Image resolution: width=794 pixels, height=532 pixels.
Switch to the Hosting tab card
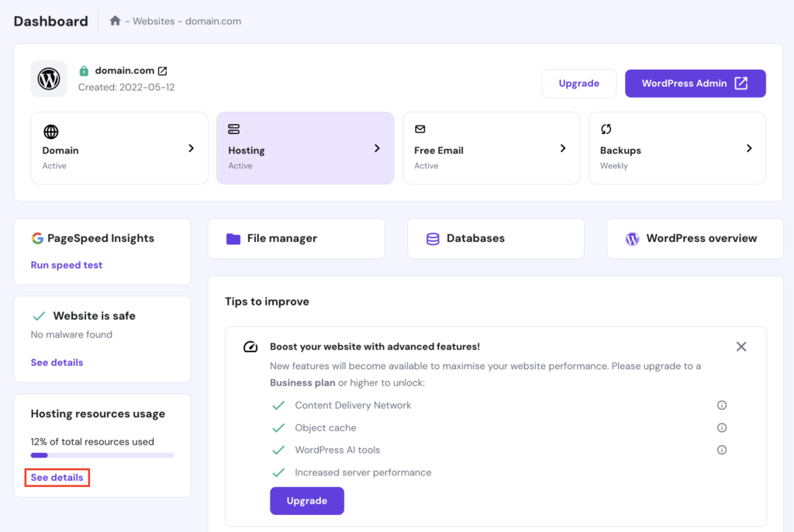[x=305, y=147]
